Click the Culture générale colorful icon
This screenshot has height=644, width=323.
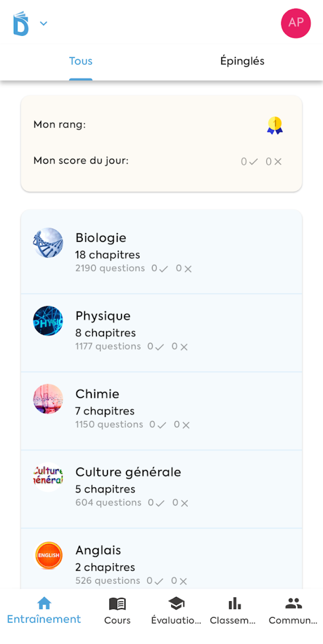(x=48, y=477)
